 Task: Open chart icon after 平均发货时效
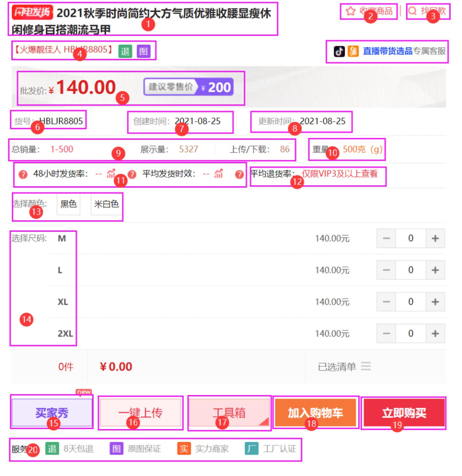coord(219,173)
